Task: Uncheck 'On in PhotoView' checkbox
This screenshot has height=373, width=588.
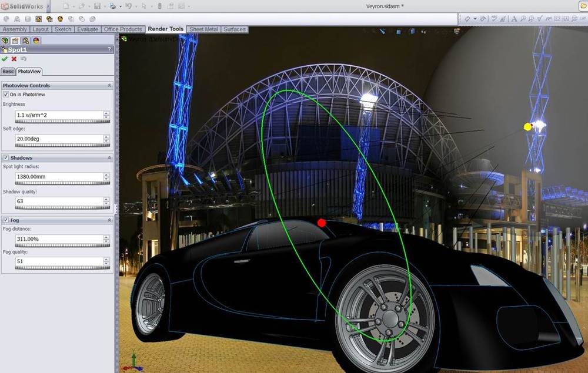Action: click(x=6, y=95)
